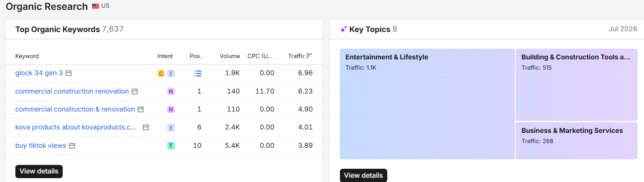Click N intent badge for commercial construction renovation

point(171,91)
